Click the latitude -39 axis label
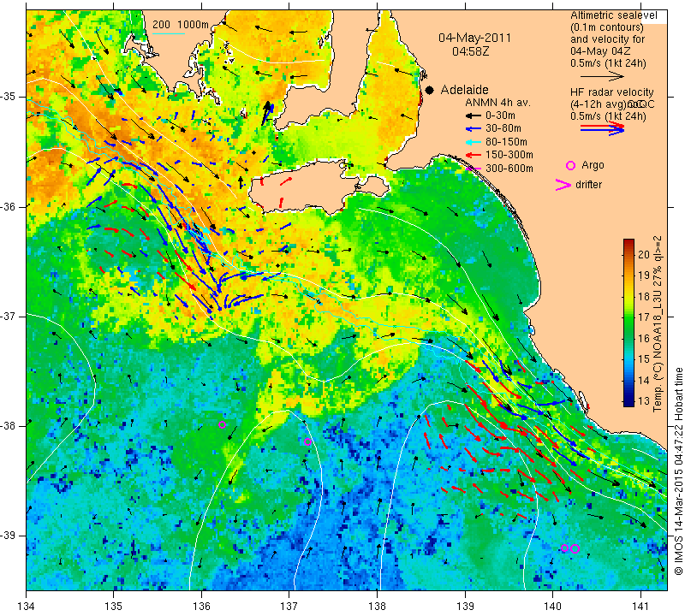 pos(8,536)
